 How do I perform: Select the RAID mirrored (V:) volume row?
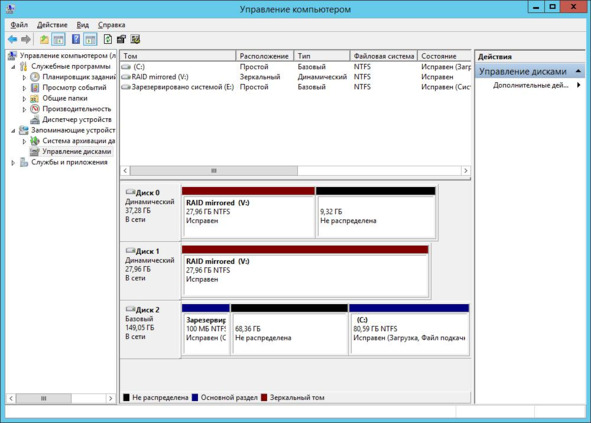tap(296, 77)
